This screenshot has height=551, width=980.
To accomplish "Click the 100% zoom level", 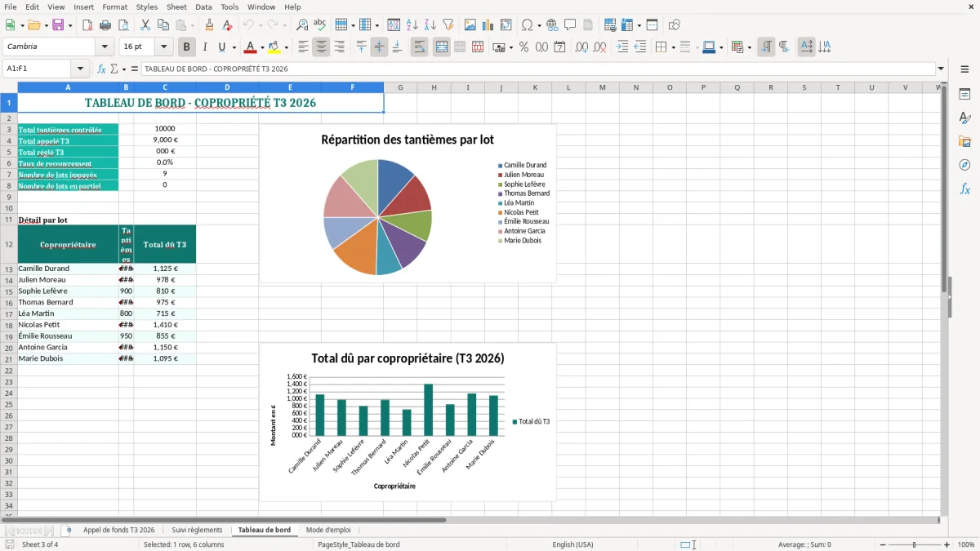I will (x=966, y=544).
